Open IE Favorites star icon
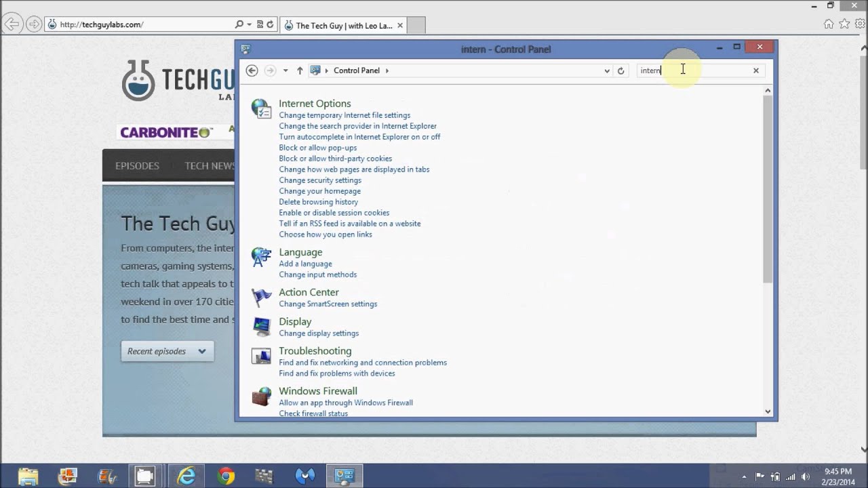868x488 pixels. click(x=844, y=24)
